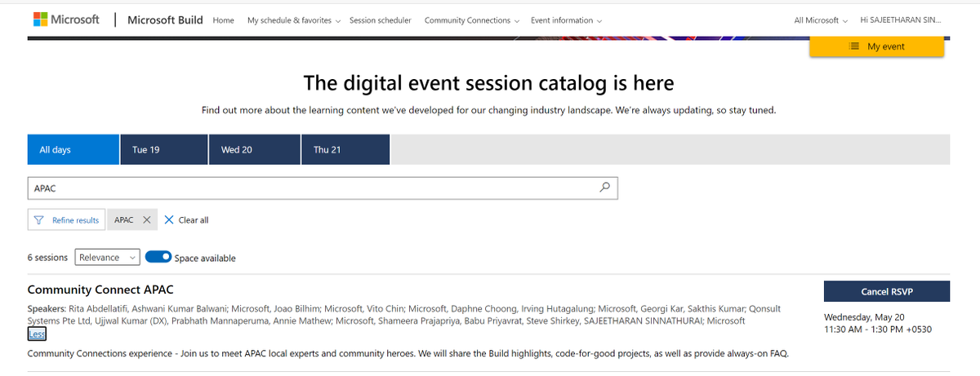
Task: Click into the APAC search field
Action: 323,188
